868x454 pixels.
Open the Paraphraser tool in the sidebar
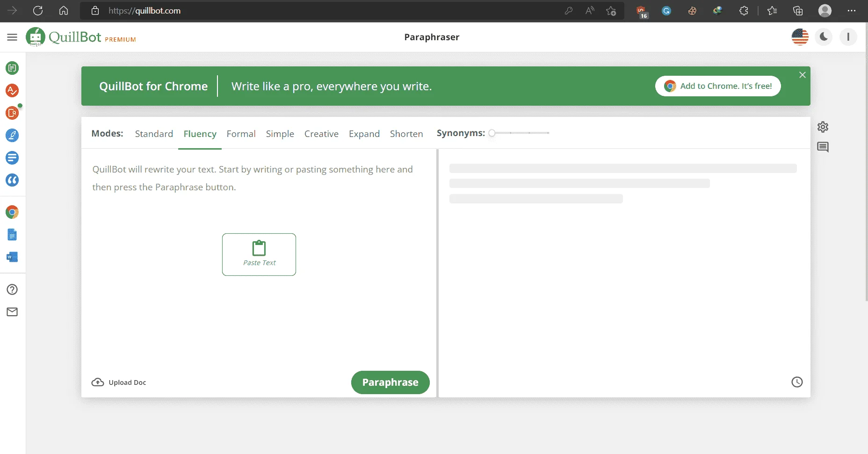point(12,68)
